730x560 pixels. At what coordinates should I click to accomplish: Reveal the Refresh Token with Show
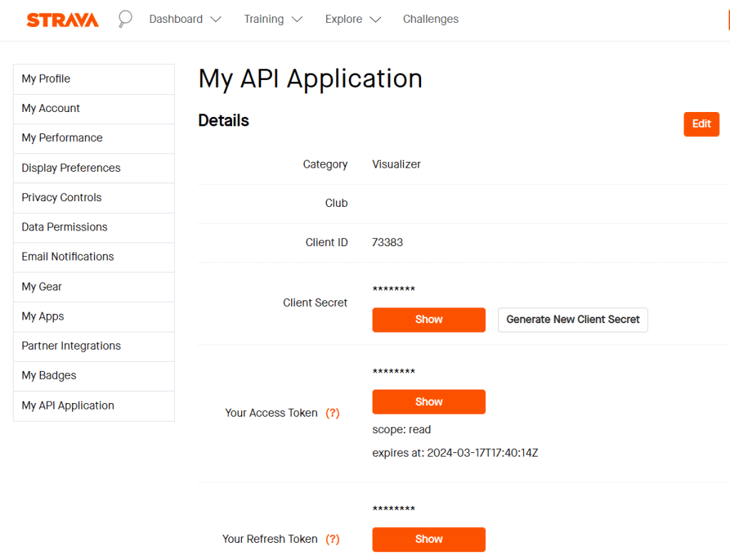428,539
